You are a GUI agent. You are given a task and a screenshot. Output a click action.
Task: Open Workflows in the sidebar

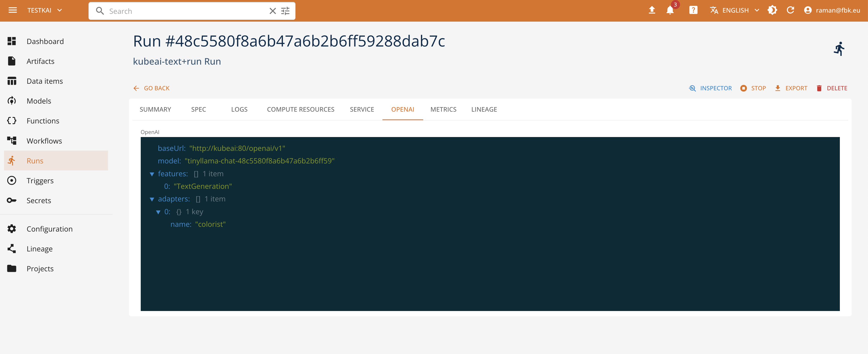44,141
